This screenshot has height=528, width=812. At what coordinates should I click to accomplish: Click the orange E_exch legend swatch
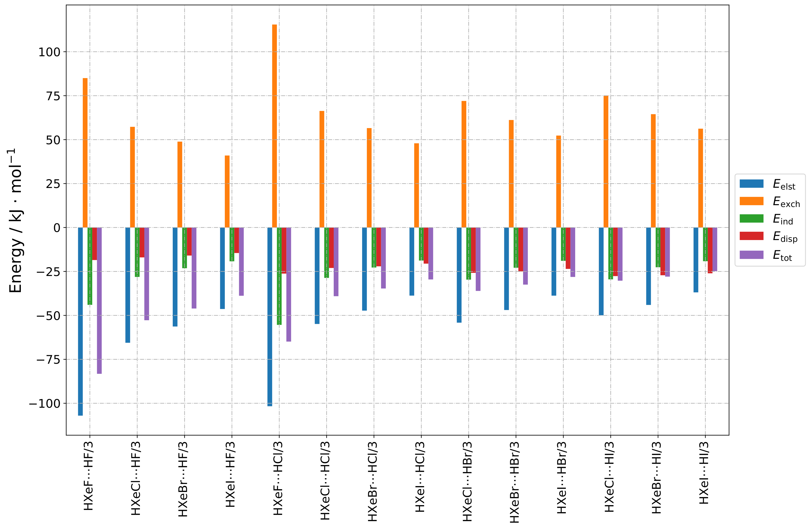pyautogui.click(x=751, y=201)
